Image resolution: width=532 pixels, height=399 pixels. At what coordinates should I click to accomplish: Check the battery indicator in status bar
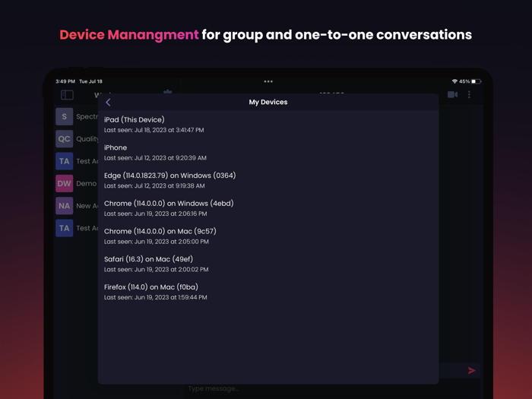[476, 81]
